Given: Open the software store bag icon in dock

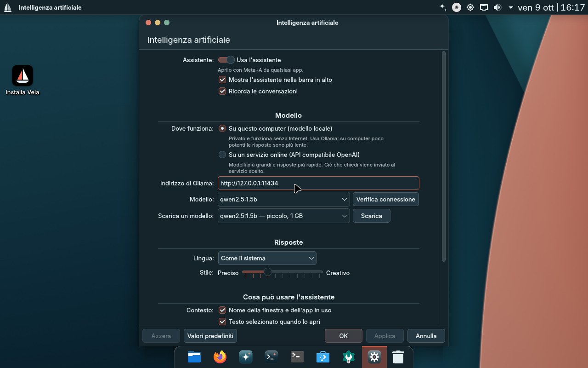Looking at the screenshot, I should 323,356.
